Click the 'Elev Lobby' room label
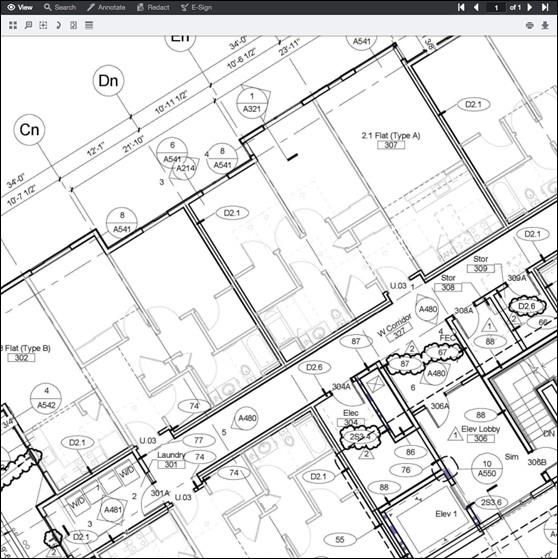 (x=480, y=429)
